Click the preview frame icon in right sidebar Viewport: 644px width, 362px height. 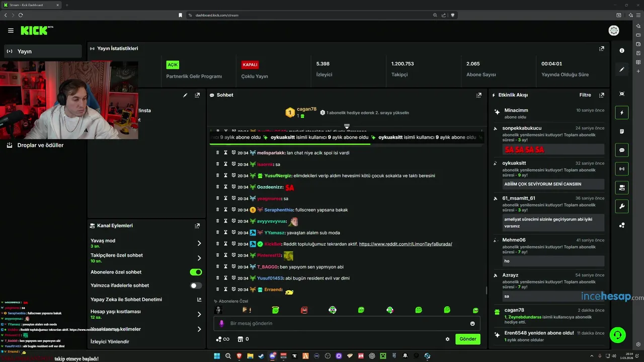(x=622, y=94)
